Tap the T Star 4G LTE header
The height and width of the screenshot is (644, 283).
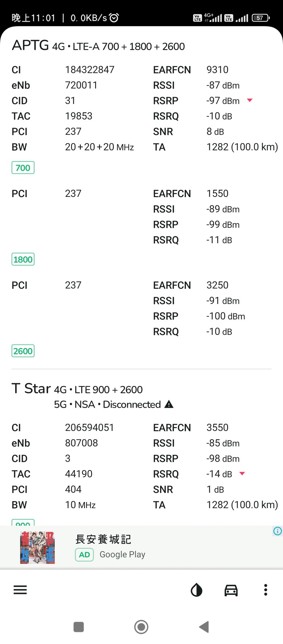(77, 389)
